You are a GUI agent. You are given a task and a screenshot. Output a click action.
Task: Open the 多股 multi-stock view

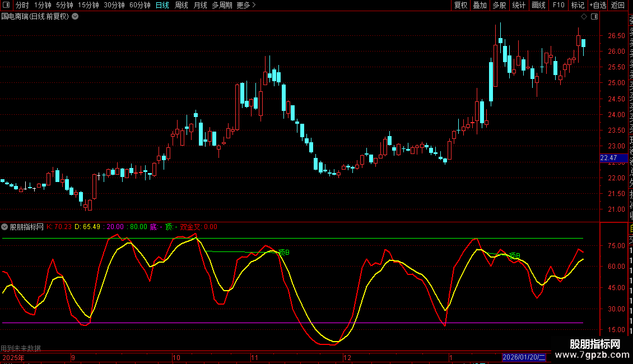coord(499,6)
